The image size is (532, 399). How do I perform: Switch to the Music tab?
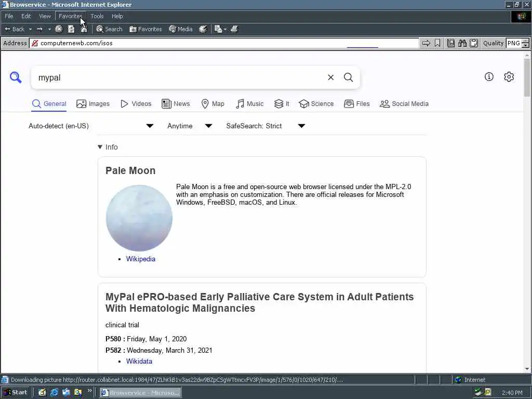pos(250,104)
